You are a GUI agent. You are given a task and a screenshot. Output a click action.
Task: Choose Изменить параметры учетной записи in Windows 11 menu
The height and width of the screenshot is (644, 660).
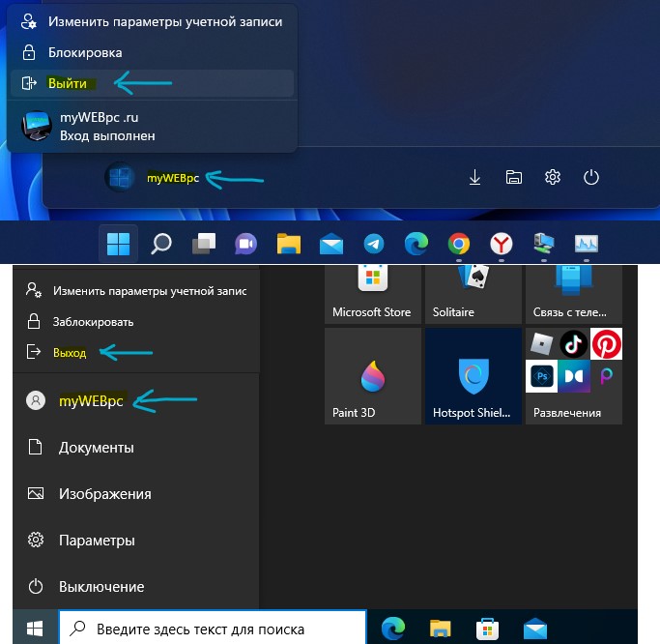(152, 22)
